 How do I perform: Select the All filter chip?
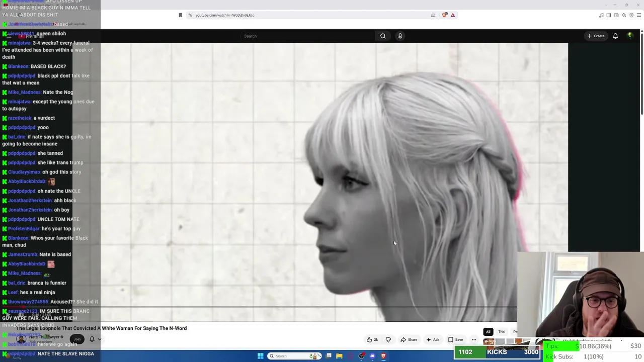tap(488, 332)
